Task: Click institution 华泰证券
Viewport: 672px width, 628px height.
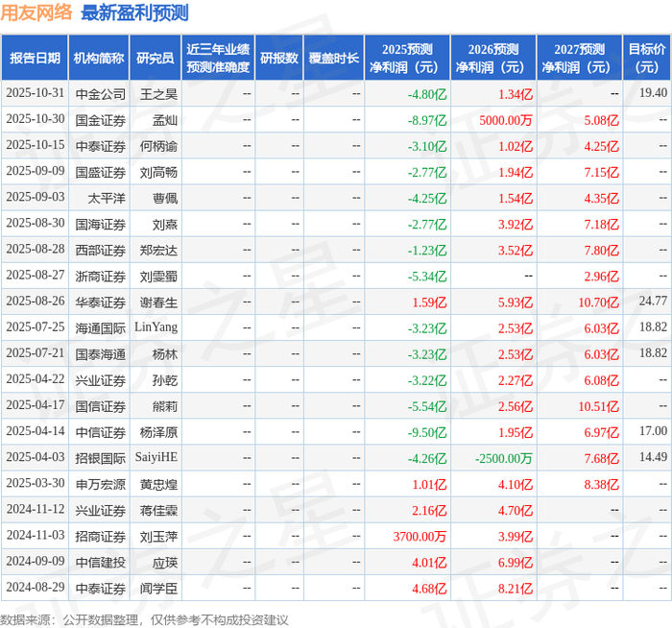Action: click(100, 302)
